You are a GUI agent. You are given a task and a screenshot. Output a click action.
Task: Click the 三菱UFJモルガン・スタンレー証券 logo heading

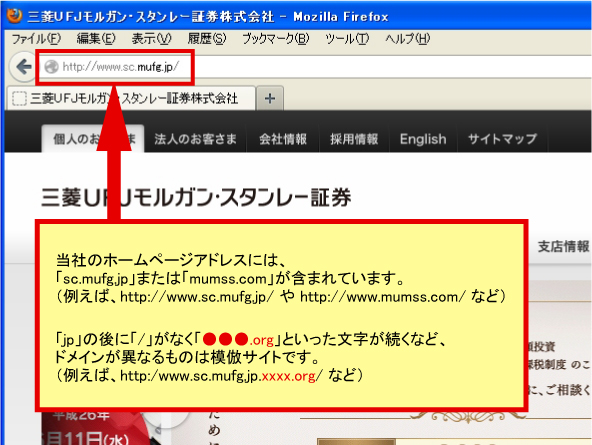[196, 197]
